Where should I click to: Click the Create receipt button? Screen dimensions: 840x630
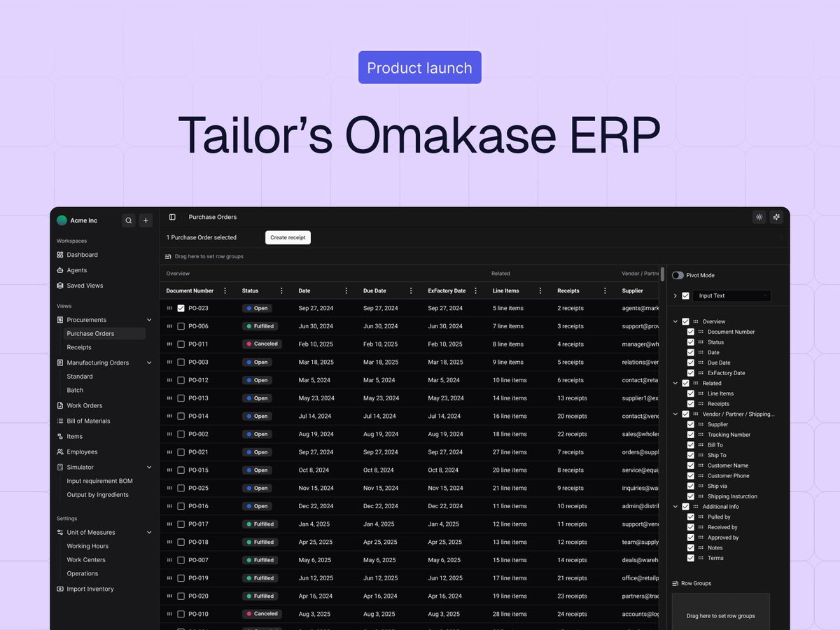(288, 237)
